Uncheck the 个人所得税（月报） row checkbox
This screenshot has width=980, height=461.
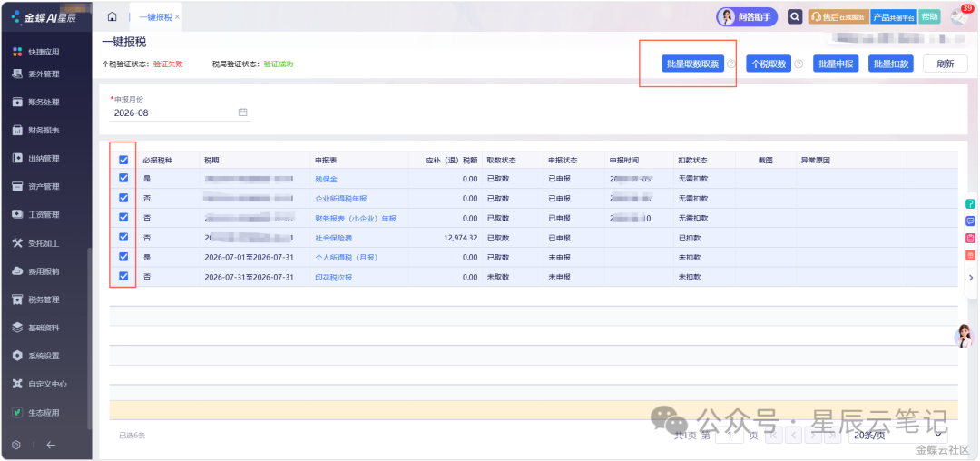coord(123,257)
